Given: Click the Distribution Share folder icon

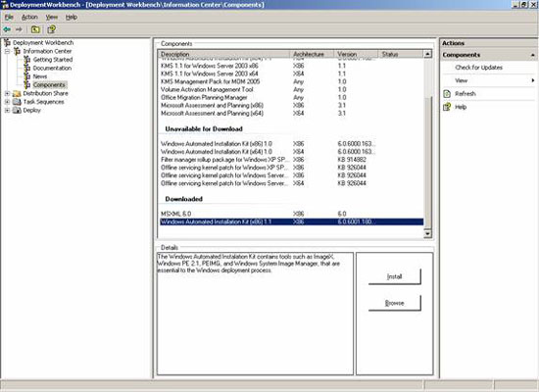Looking at the screenshot, I should pos(17,93).
